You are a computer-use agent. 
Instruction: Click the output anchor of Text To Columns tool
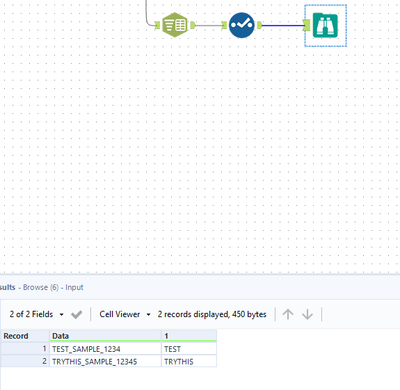coord(192,25)
